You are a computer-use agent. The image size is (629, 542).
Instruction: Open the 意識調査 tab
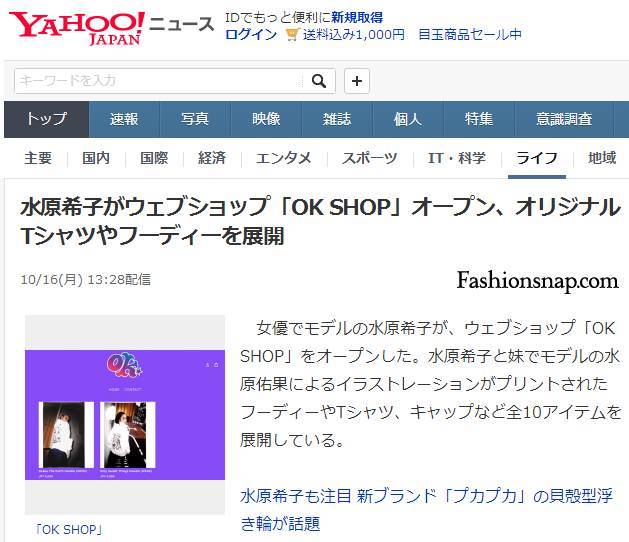[564, 119]
